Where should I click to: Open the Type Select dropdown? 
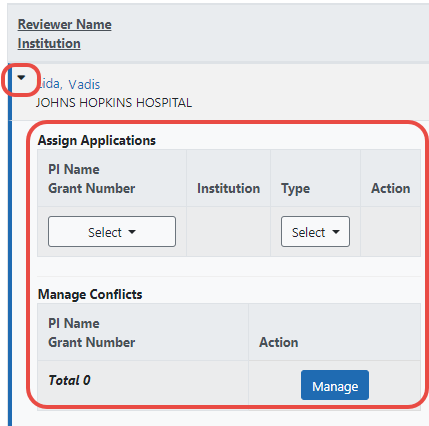(x=315, y=232)
